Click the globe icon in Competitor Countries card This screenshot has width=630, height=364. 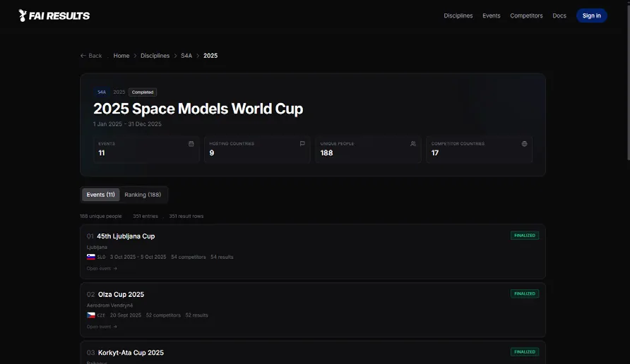(x=524, y=144)
